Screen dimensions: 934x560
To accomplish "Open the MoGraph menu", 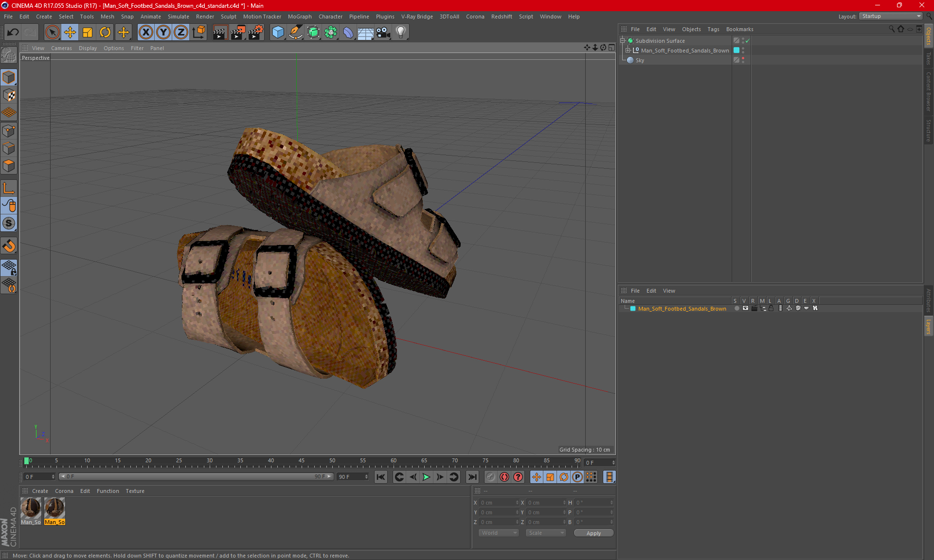I will (299, 17).
